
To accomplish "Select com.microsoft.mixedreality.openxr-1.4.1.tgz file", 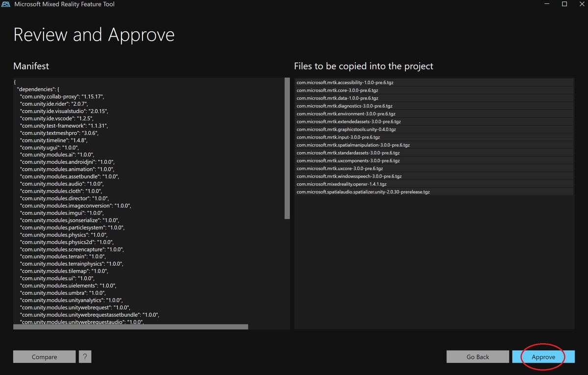I will pos(434,184).
